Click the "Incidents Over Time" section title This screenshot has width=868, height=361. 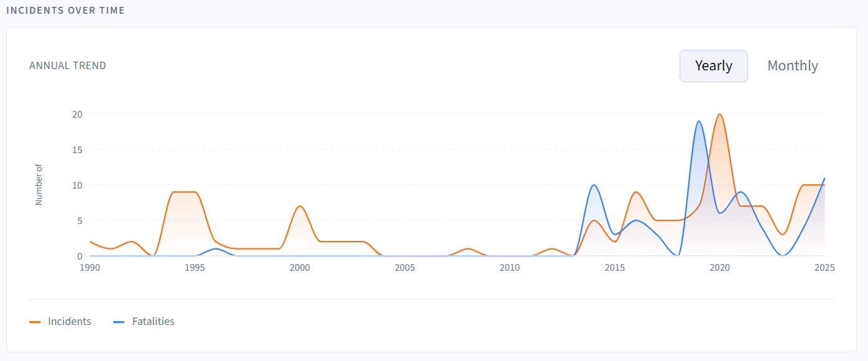point(65,11)
